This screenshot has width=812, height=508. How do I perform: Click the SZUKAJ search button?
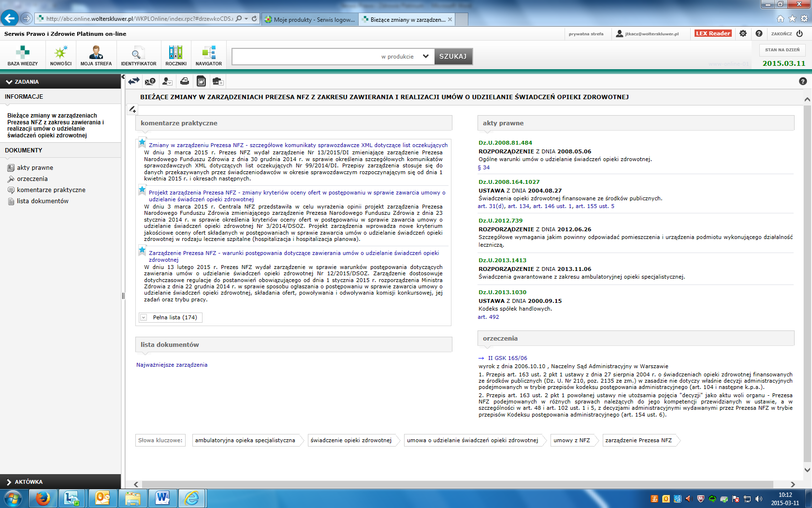coord(453,56)
